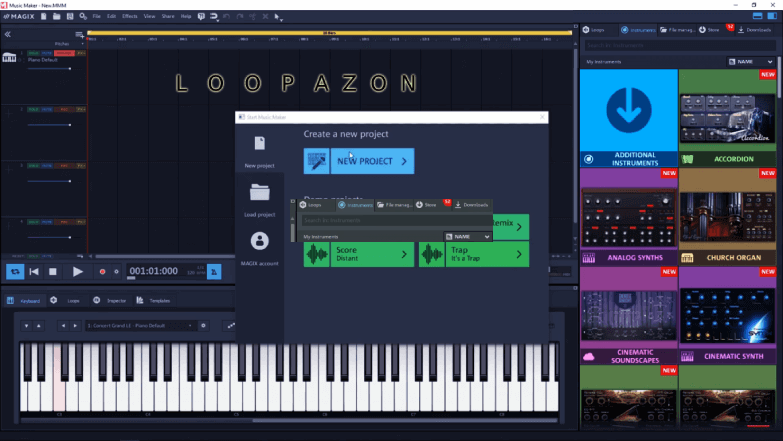Open the File menu
The width and height of the screenshot is (783, 441).
[96, 16]
